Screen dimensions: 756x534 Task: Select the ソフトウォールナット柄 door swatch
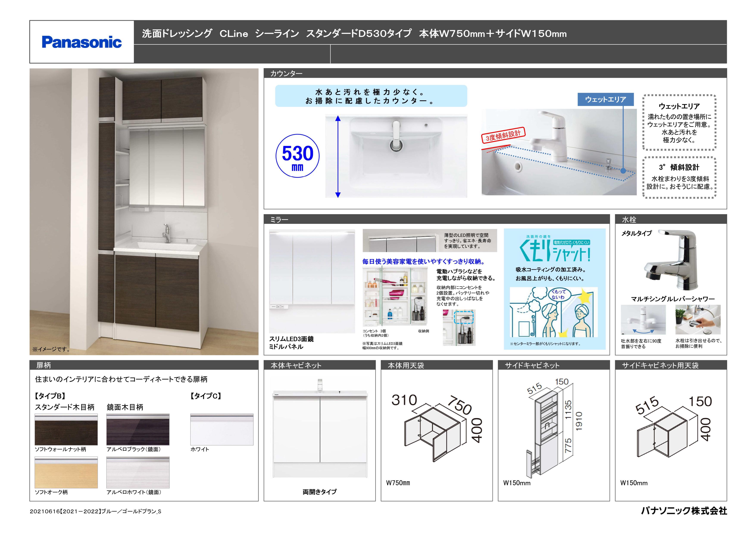(66, 429)
